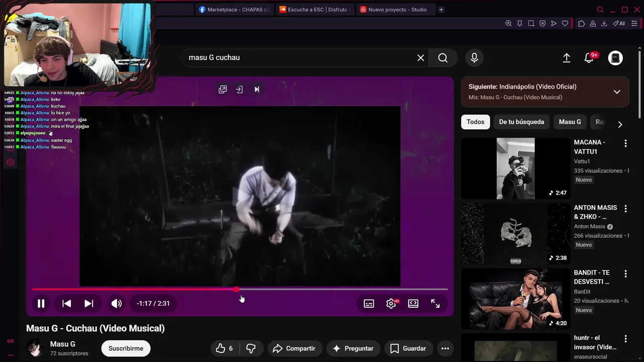Dislike the video
The width and height of the screenshot is (644, 362).
point(251,348)
